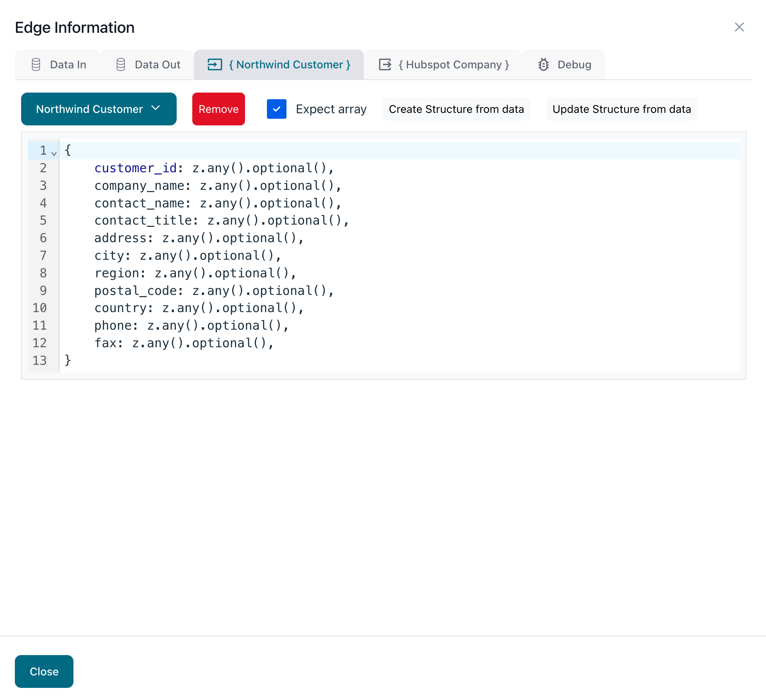Click the Close button

tap(44, 671)
